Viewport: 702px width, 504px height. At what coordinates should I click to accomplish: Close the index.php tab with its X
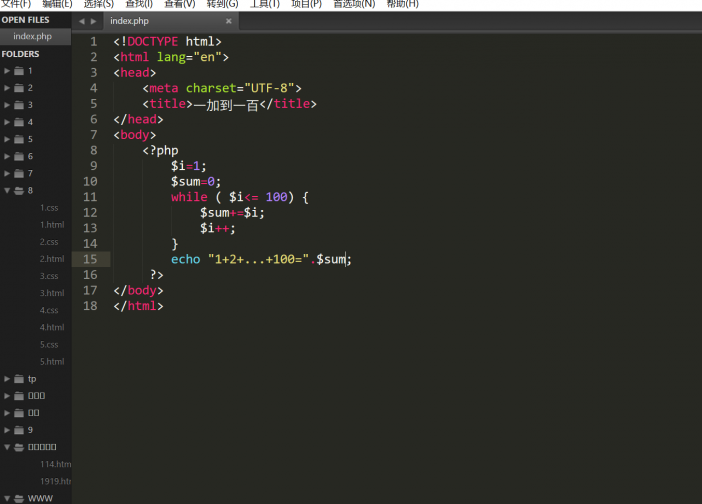228,21
